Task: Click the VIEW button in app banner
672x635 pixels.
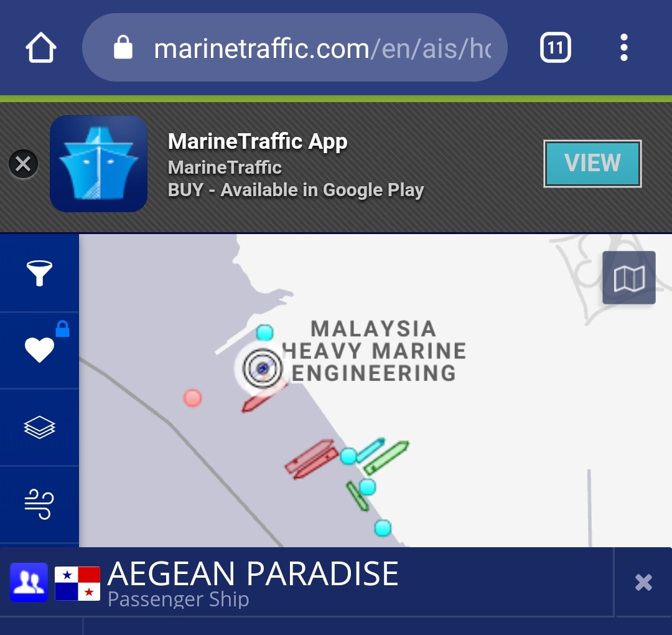Action: [x=592, y=163]
